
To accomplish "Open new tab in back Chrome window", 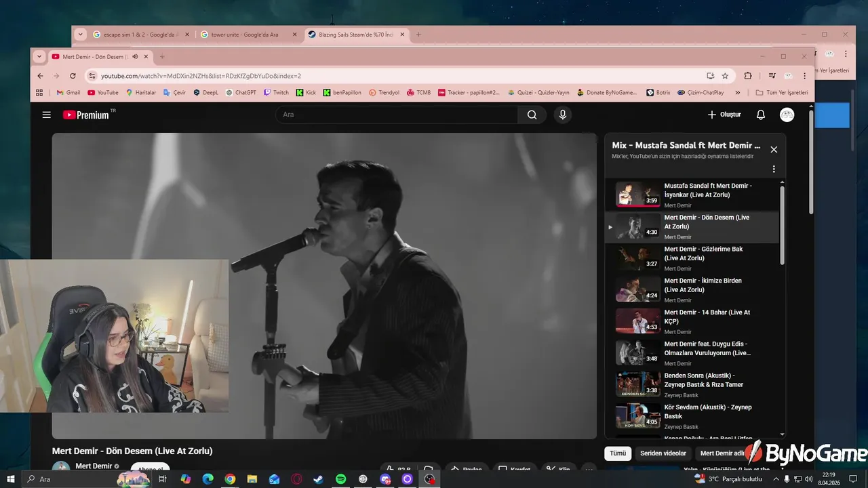I will [418, 35].
